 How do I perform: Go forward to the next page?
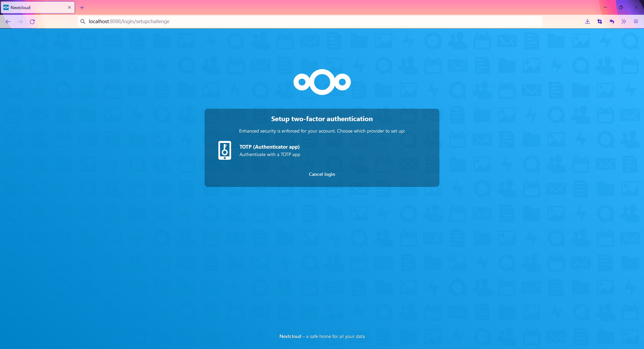click(x=20, y=21)
